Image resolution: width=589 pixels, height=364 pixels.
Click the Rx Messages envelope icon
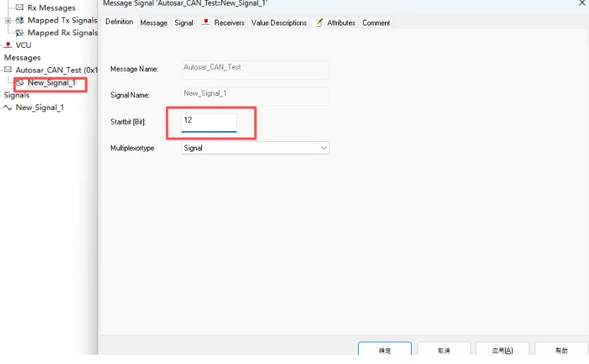coord(20,8)
